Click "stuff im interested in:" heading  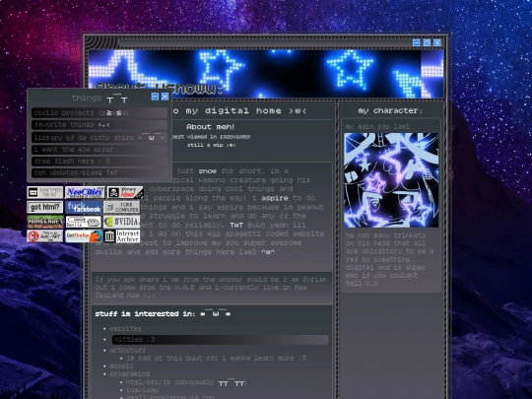coord(163,314)
